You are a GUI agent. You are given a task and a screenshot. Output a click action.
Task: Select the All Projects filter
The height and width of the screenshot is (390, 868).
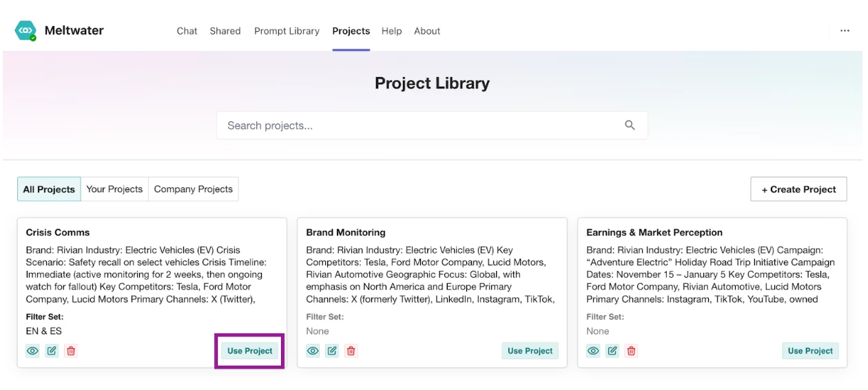(49, 189)
